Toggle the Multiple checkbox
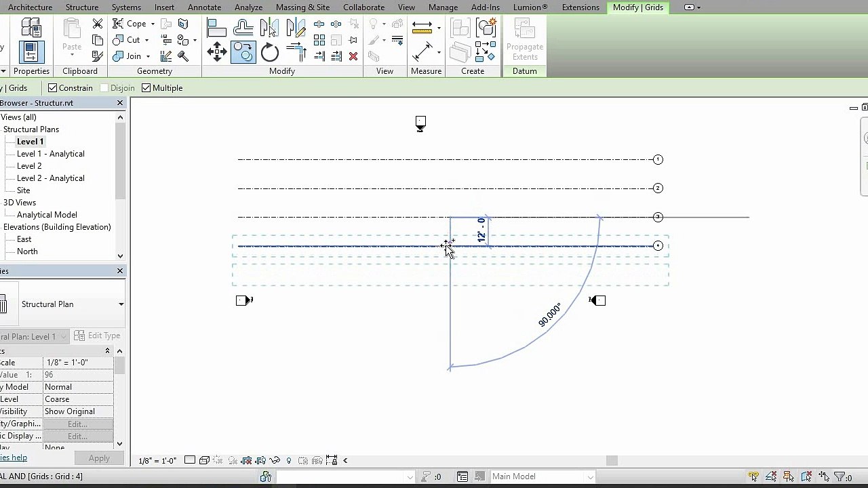Viewport: 868px width, 488px height. 146,88
